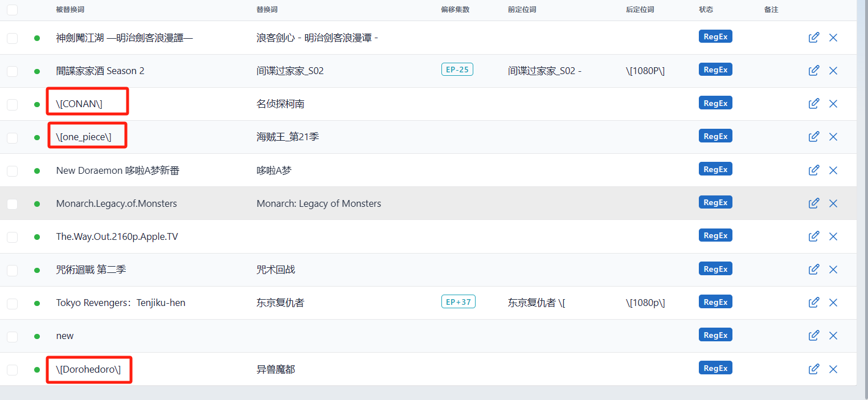Check the Monarch.Legacy.of.Monsters row checkbox

12,203
